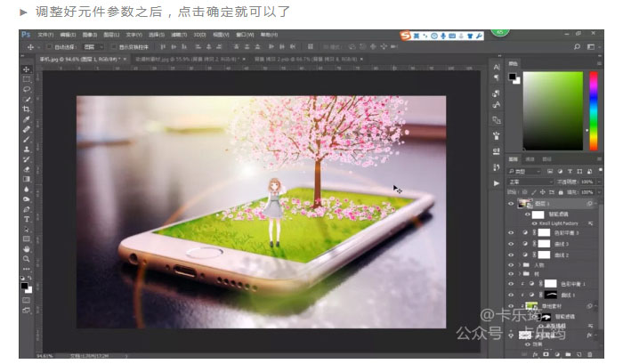Select the Dodge tool
Viewport: 623px width, 364px height.
[x=26, y=199]
